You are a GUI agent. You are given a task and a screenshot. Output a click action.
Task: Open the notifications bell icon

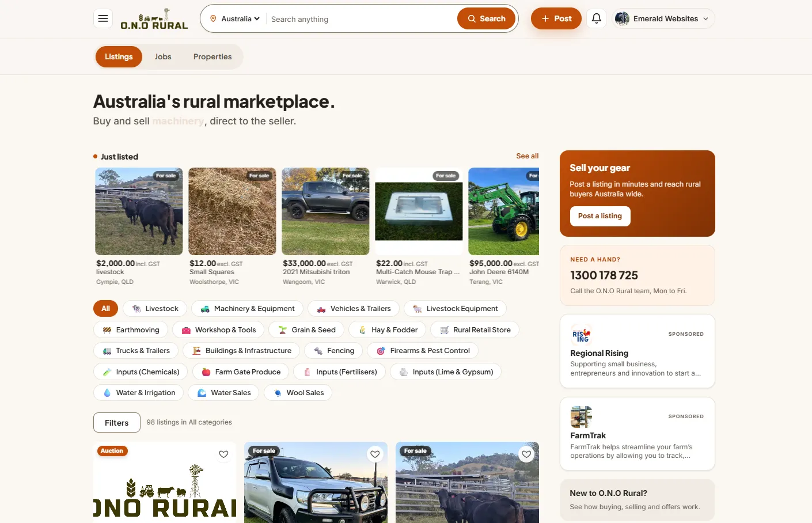[597, 18]
